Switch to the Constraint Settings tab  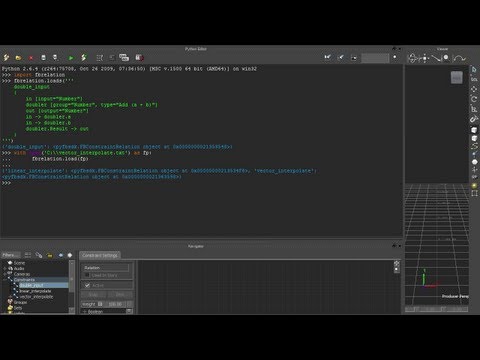click(100, 255)
